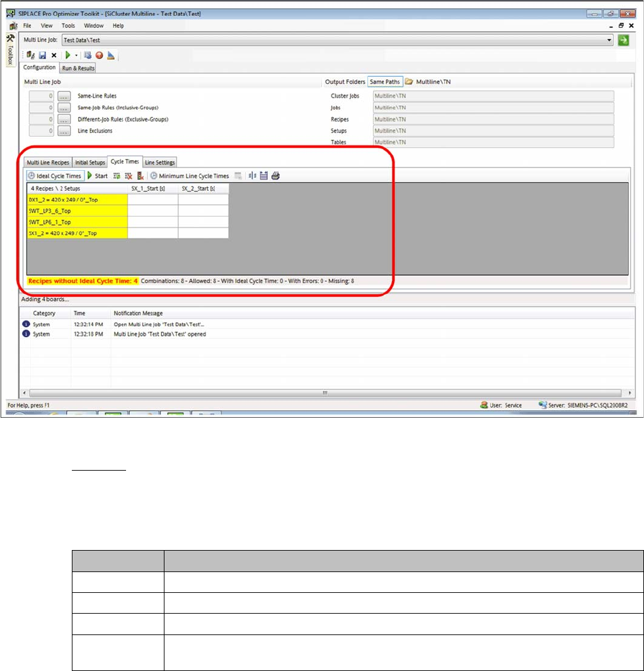Select the SX_1_Start [s] column header
This screenshot has height=671, width=644.
click(152, 189)
